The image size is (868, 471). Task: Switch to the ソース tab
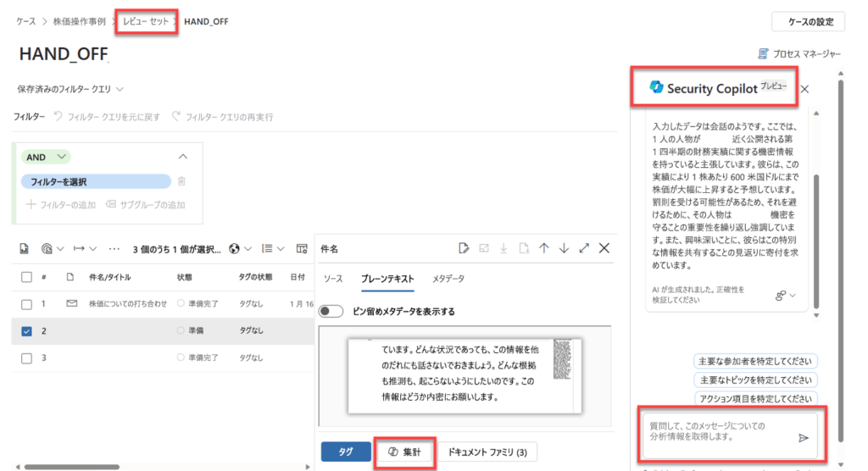point(332,279)
